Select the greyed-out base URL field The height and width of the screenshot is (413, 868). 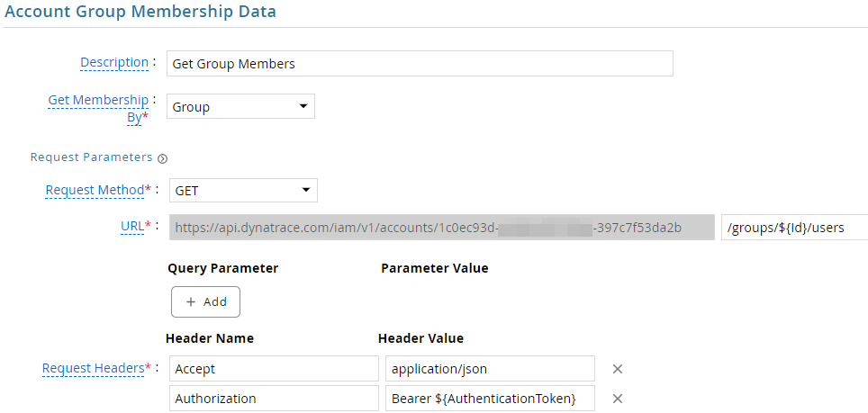click(442, 228)
